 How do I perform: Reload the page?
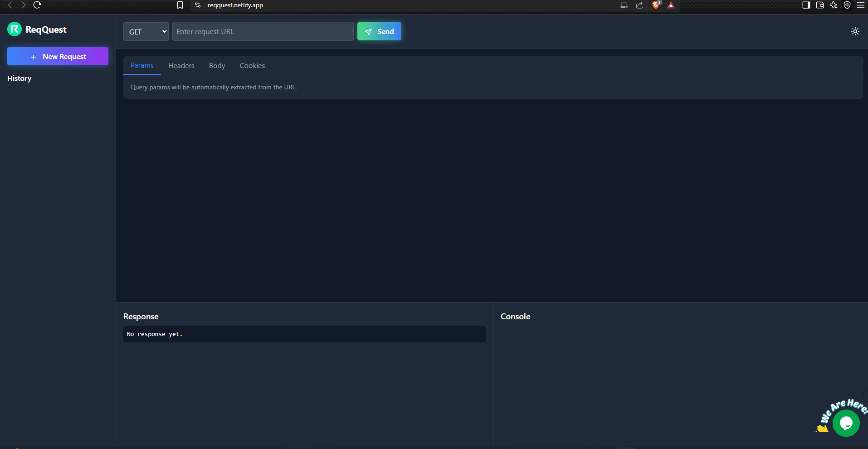point(37,5)
